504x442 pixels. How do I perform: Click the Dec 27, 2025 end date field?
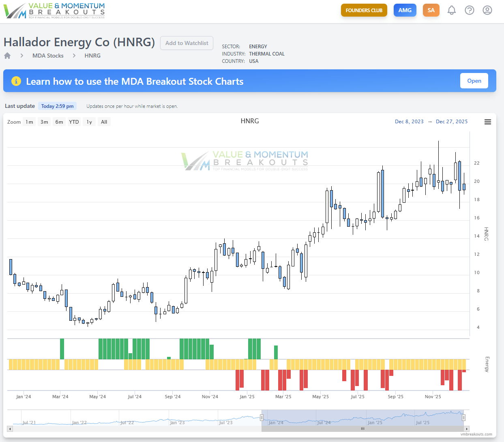point(452,122)
